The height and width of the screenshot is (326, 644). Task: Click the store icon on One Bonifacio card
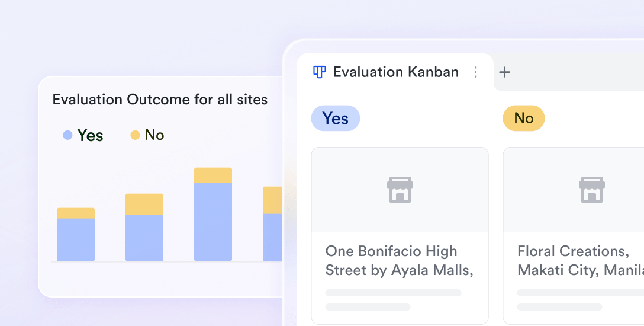[x=400, y=190]
